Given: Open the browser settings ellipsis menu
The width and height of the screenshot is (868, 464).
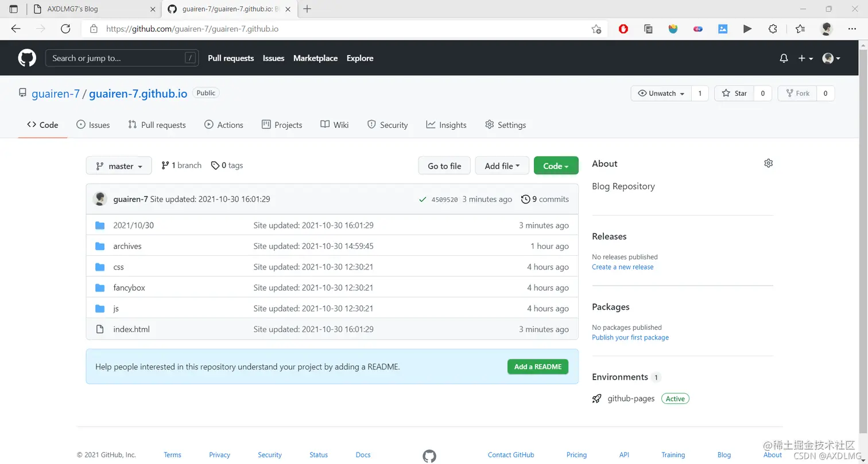Looking at the screenshot, I should tap(852, 29).
